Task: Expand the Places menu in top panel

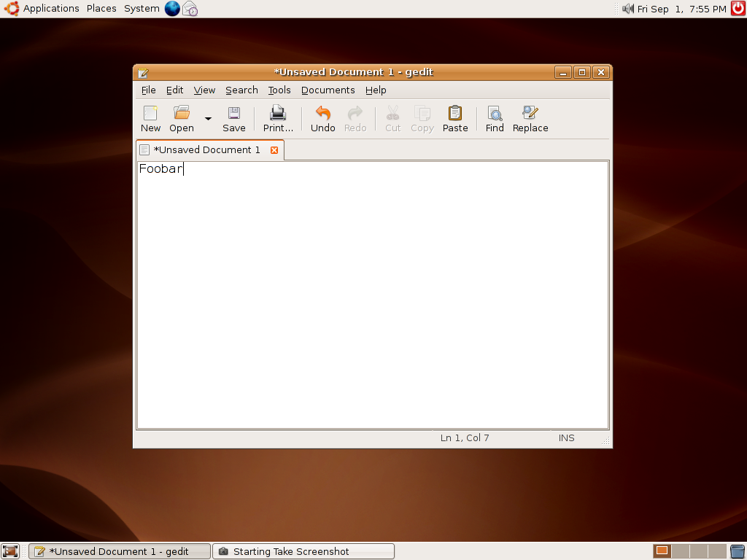Action: [101, 9]
